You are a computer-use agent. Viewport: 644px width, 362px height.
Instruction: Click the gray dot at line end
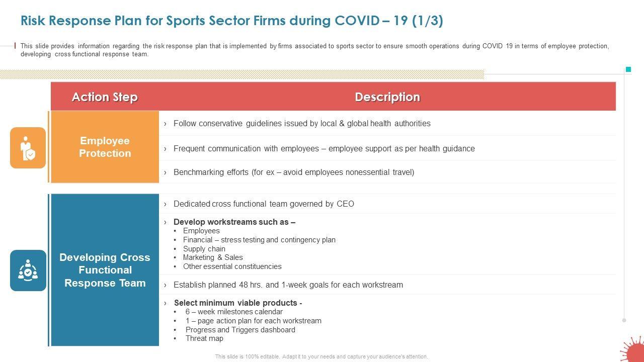pyautogui.click(x=624, y=320)
